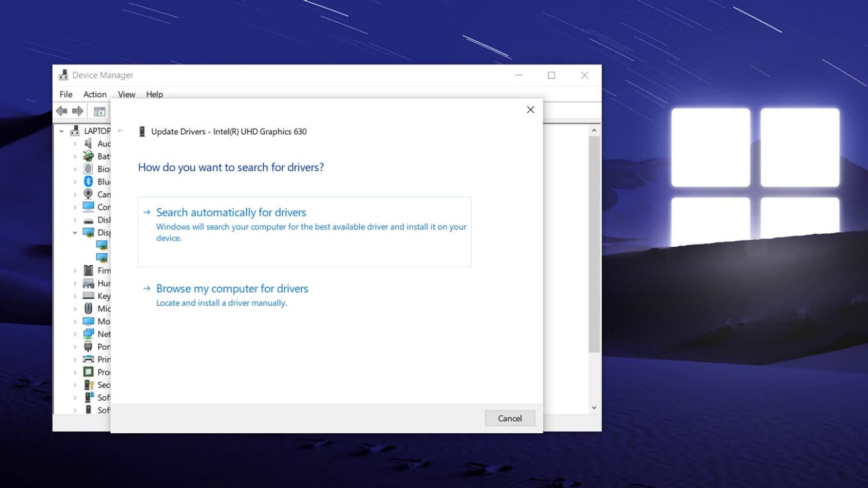
Task: Open the View menu
Action: tap(126, 94)
